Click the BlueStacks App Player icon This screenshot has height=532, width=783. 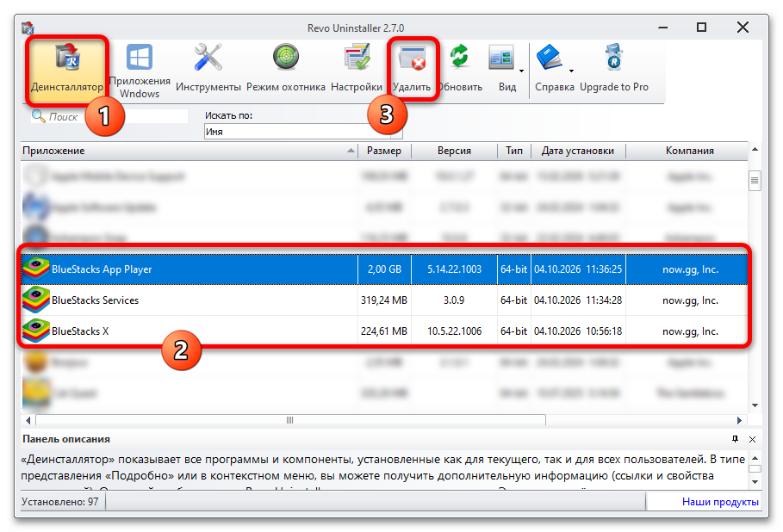(36, 269)
